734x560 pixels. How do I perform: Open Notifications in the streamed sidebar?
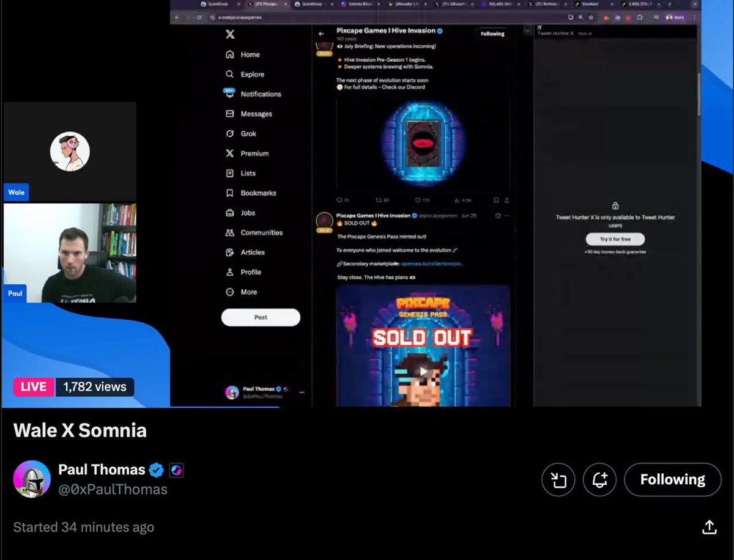[253, 94]
